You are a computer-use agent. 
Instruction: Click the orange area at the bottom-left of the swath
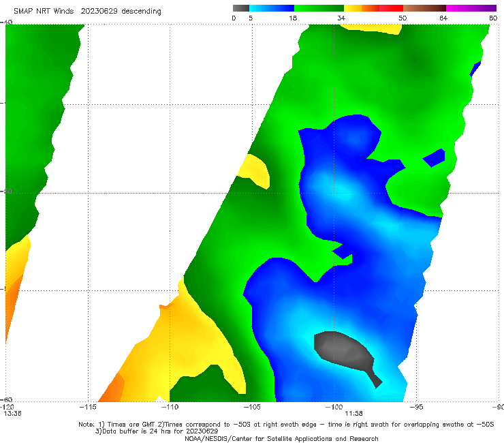(x=112, y=388)
